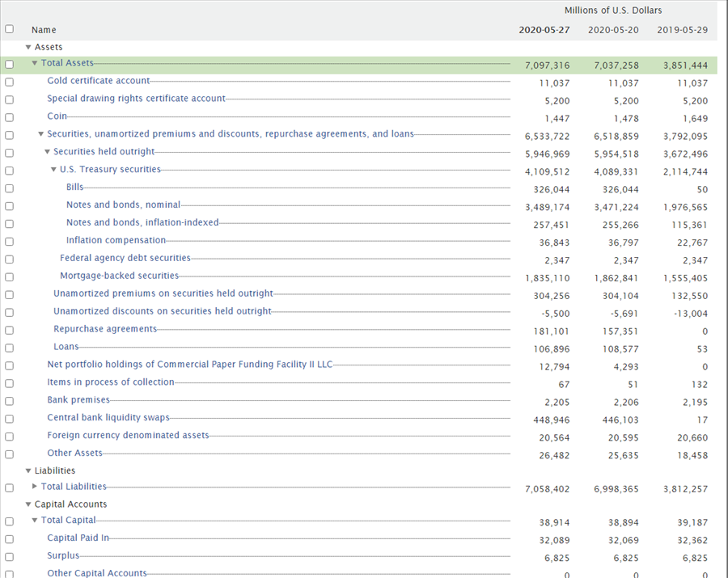Screen dimensions: 728x578
Task: Click the 2020-05-20 column header
Action: pyautogui.click(x=613, y=30)
